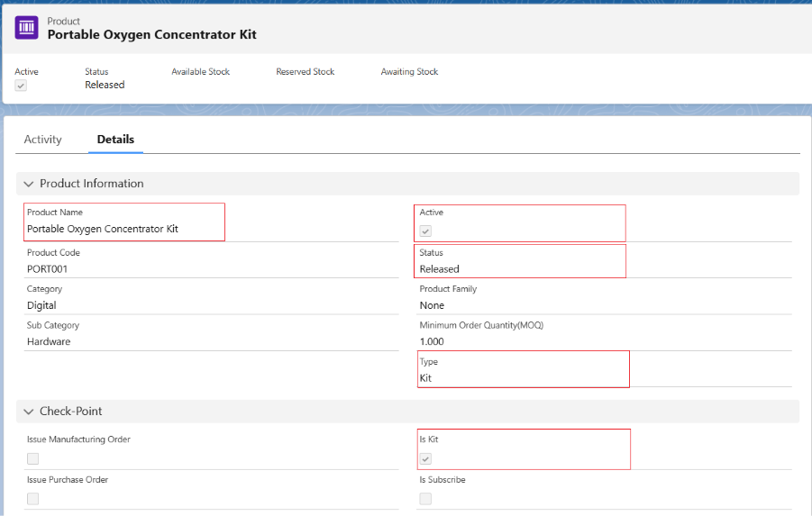Toggle the Is Kit checkbox
The height and width of the screenshot is (516, 812).
click(x=425, y=458)
